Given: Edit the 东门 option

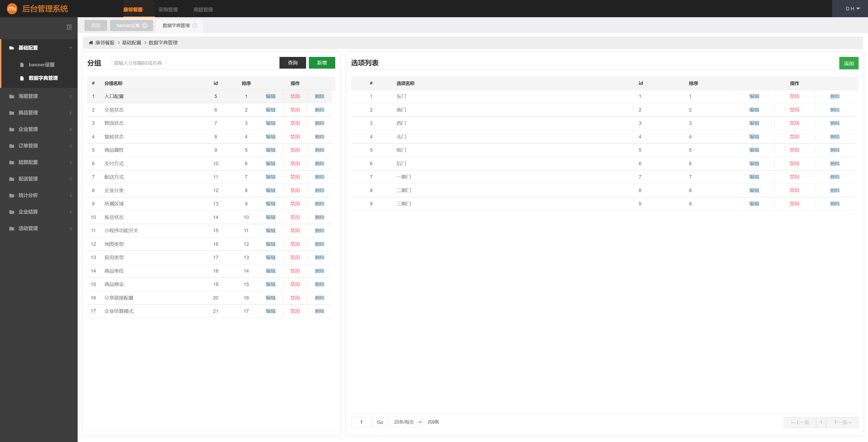Looking at the screenshot, I should 754,96.
